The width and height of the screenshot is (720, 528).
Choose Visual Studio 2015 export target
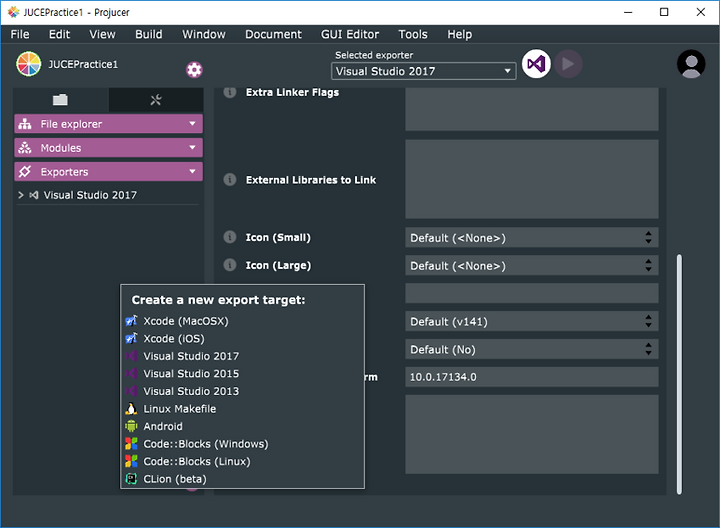coord(242,373)
